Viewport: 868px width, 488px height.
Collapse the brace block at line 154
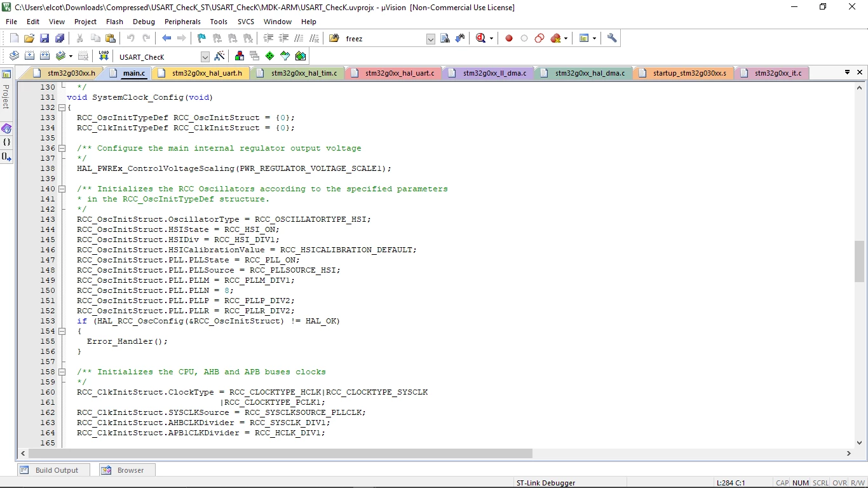[x=62, y=331]
